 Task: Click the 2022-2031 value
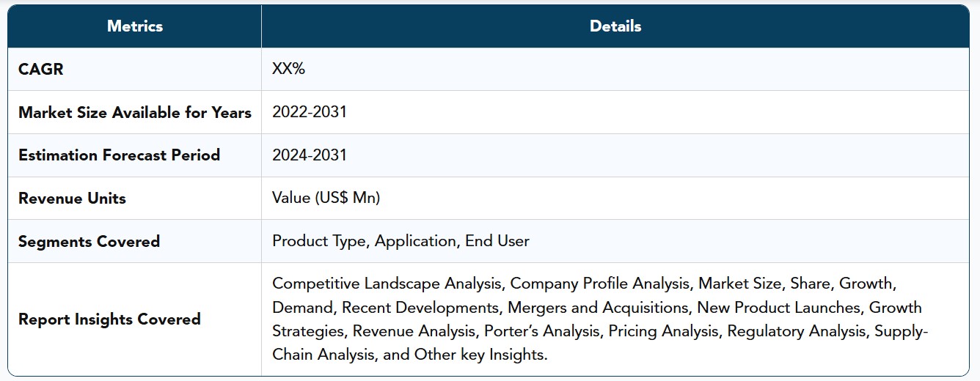310,112
